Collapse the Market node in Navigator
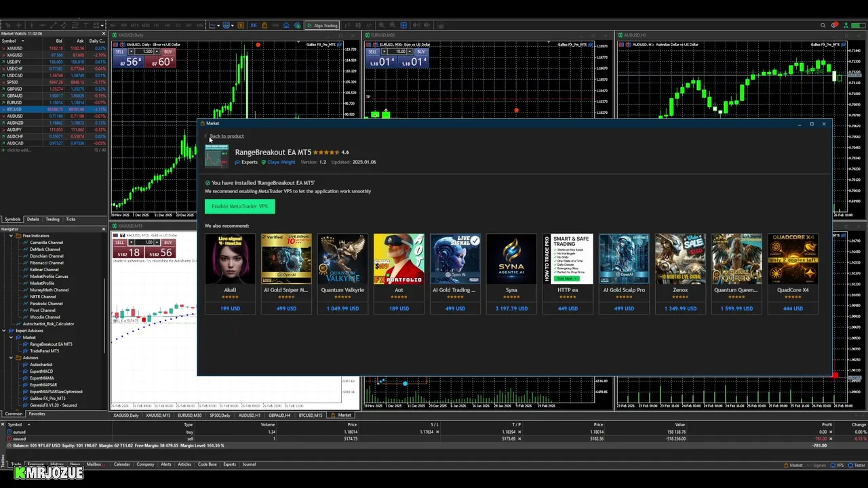The width and height of the screenshot is (868, 488). [11, 338]
